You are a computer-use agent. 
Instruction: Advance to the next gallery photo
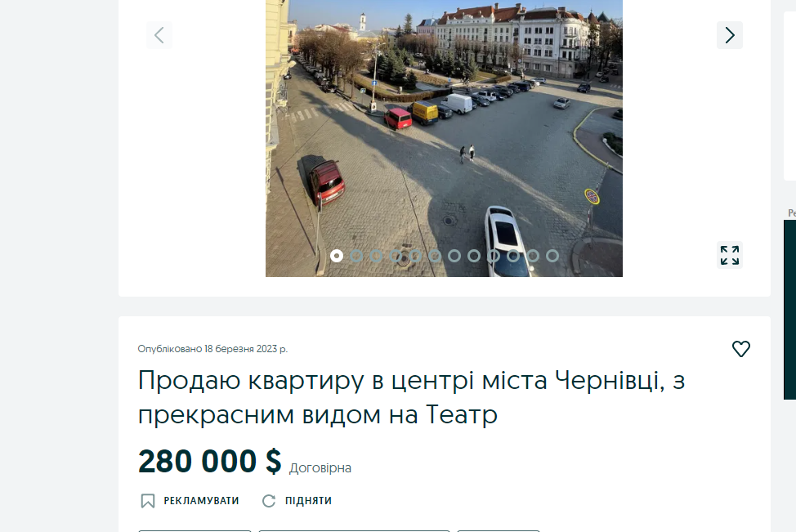pyautogui.click(x=730, y=35)
